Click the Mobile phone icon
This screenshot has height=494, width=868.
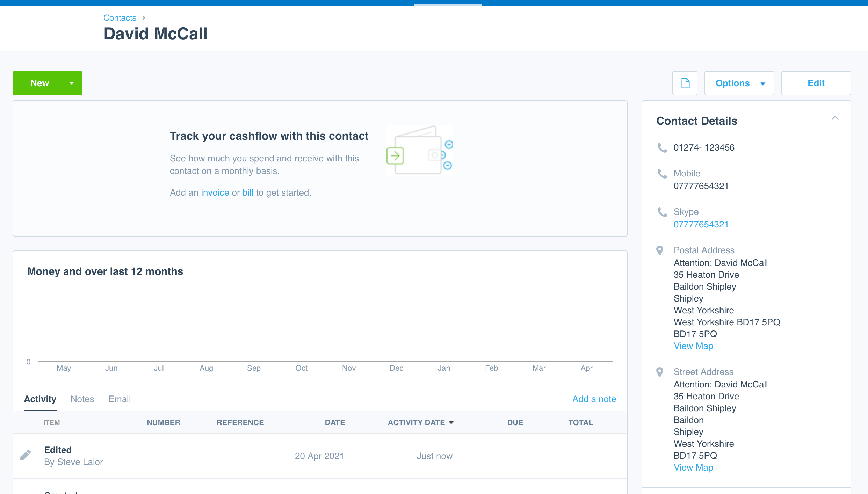(662, 174)
